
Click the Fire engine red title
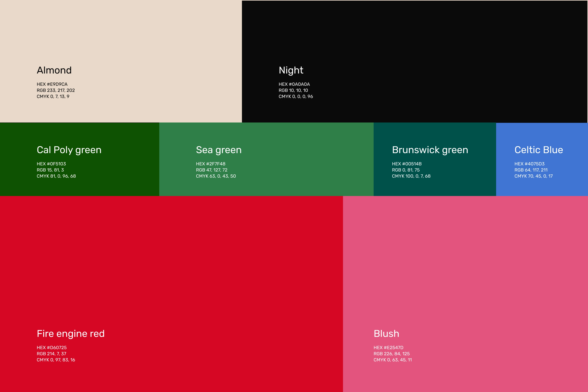[70, 334]
